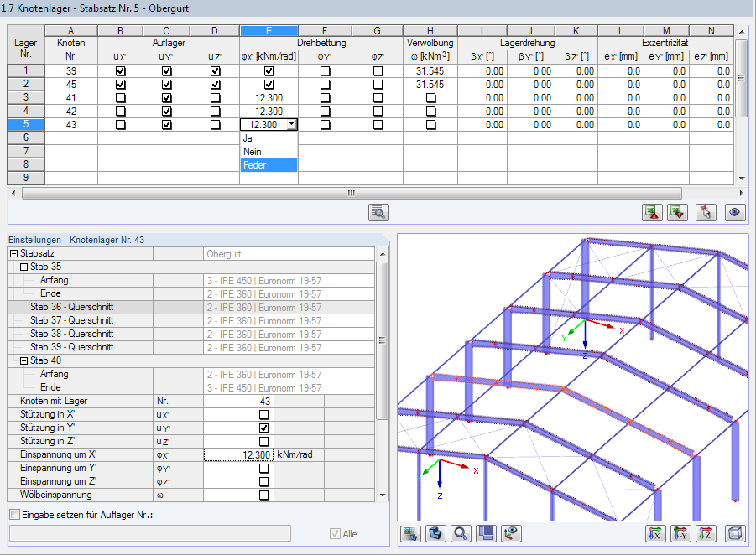The width and height of the screenshot is (756, 555).
Task: Open the φX' dropdown arrow in row 5
Action: [292, 125]
